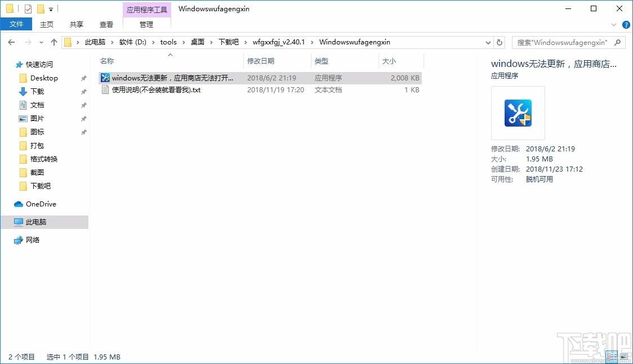Open 图片 in the navigation pane

(x=37, y=119)
